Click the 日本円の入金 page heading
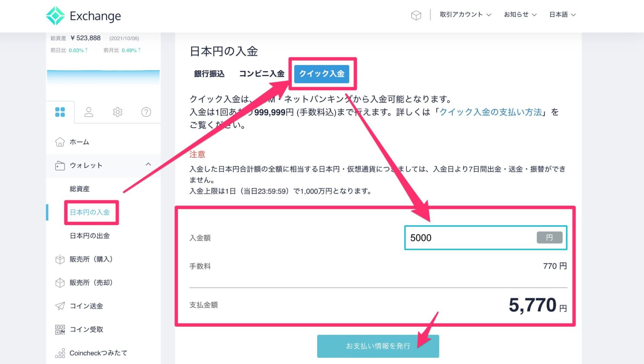Viewport: 644px width, 364px height. point(224,51)
